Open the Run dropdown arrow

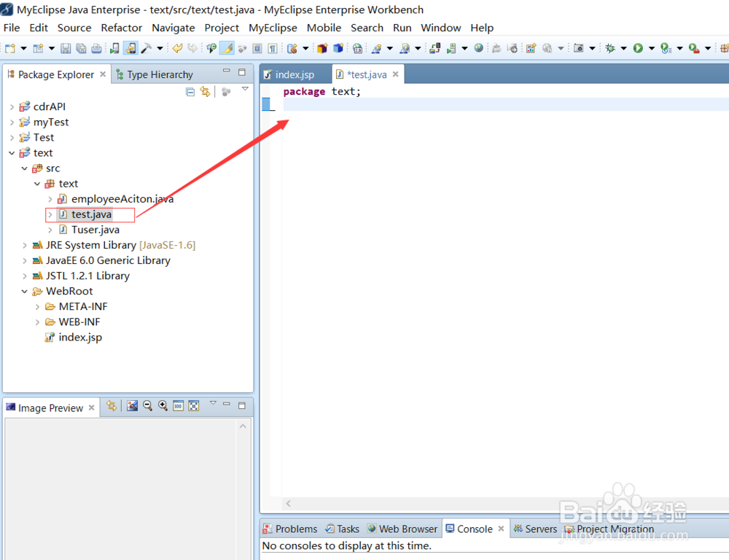pos(651,48)
